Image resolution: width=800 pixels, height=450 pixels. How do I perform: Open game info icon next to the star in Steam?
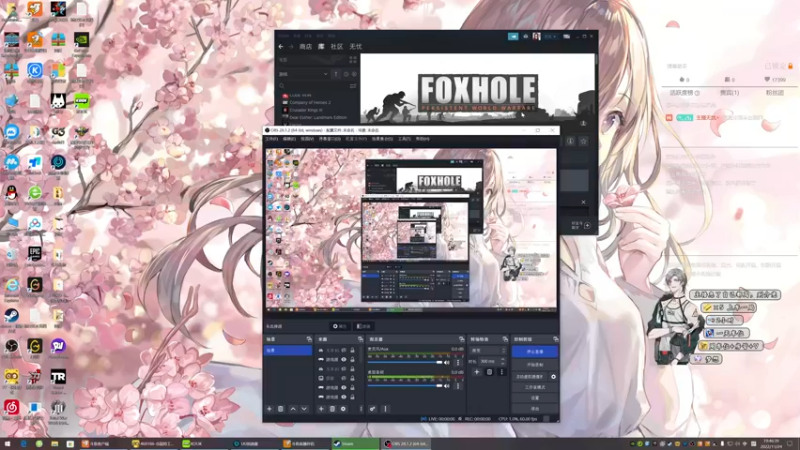570,141
